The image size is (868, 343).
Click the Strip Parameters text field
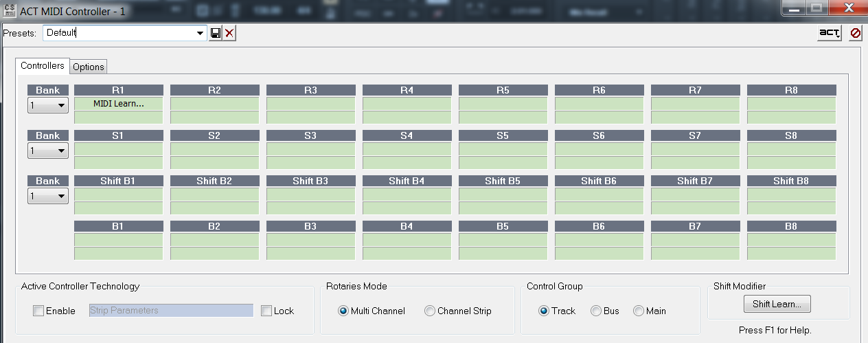tap(171, 311)
